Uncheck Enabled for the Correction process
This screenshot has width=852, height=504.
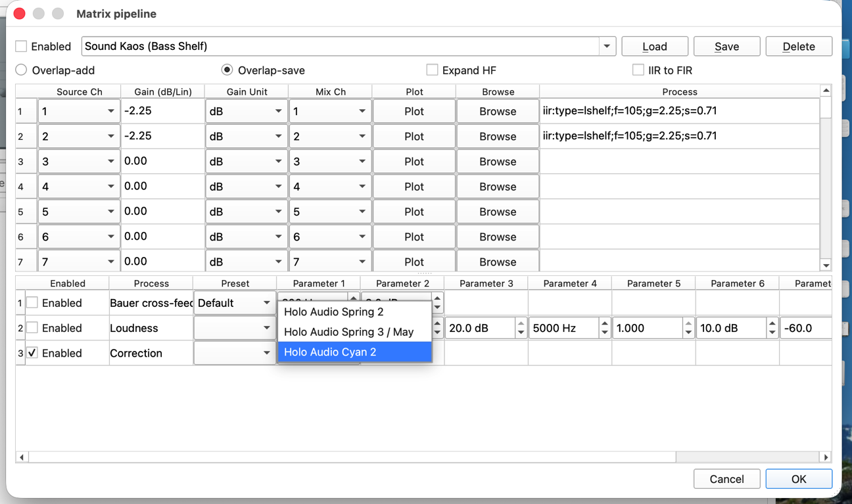pyautogui.click(x=32, y=353)
